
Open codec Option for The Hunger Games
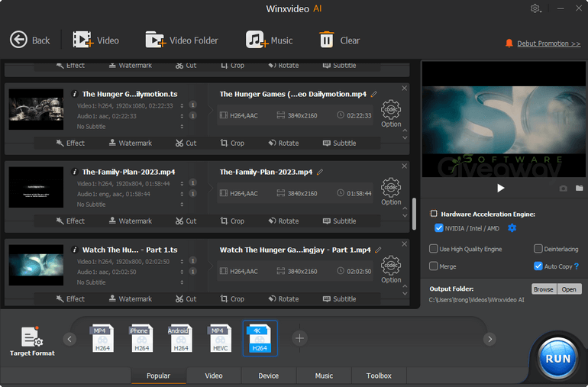point(391,114)
